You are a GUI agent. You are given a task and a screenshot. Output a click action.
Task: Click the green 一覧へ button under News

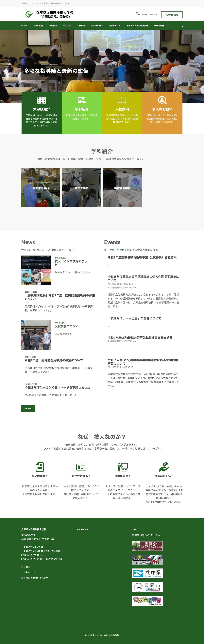tap(28, 408)
